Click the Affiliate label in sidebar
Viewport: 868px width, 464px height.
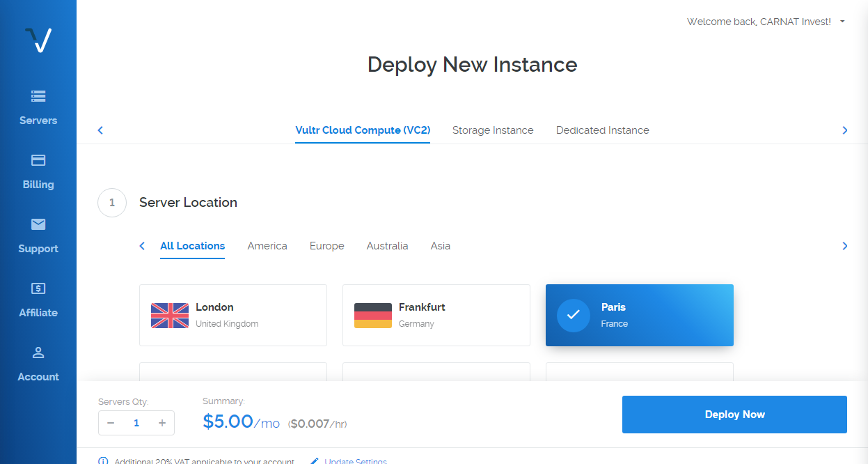click(38, 313)
